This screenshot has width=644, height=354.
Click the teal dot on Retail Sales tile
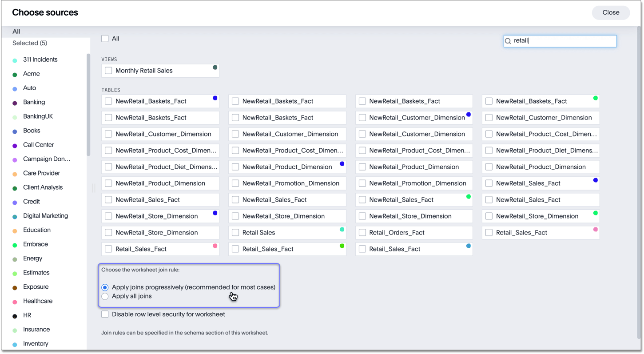click(342, 230)
